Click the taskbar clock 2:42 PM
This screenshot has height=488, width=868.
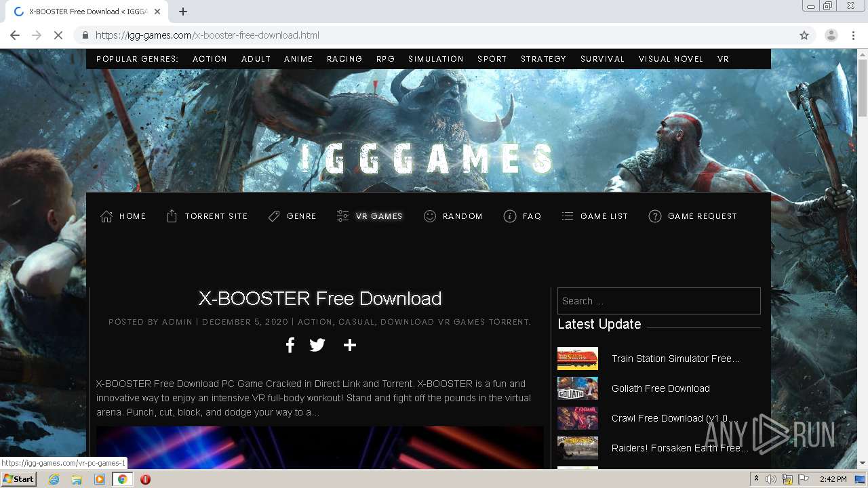tap(833, 479)
